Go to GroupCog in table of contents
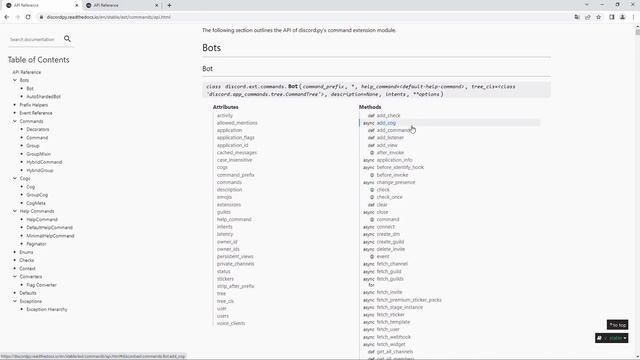 [37, 195]
